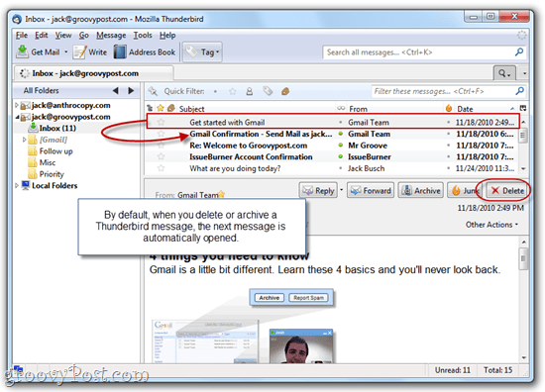Open Other Actions dropdown
545x392 pixels.
[x=491, y=225]
